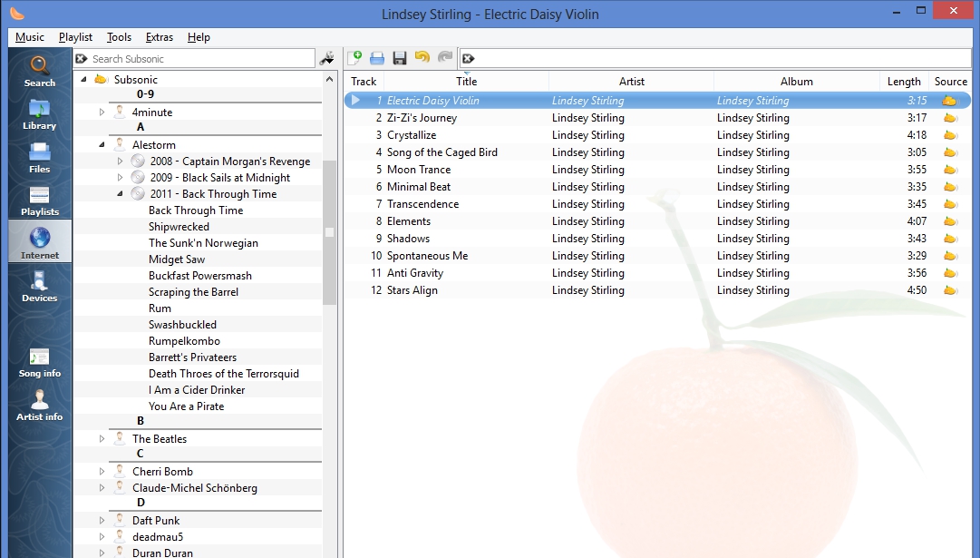Save the current playlist
980x558 pixels.
coord(399,57)
